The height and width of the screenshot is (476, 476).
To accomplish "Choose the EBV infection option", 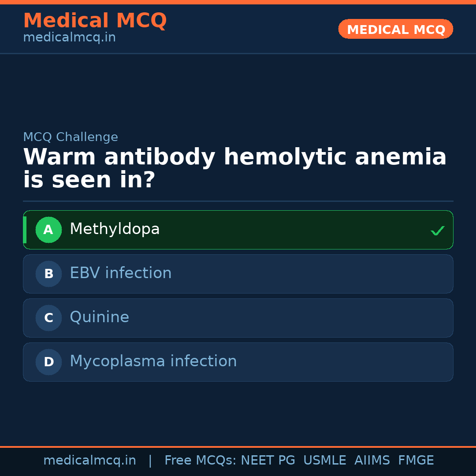I will [120, 273].
